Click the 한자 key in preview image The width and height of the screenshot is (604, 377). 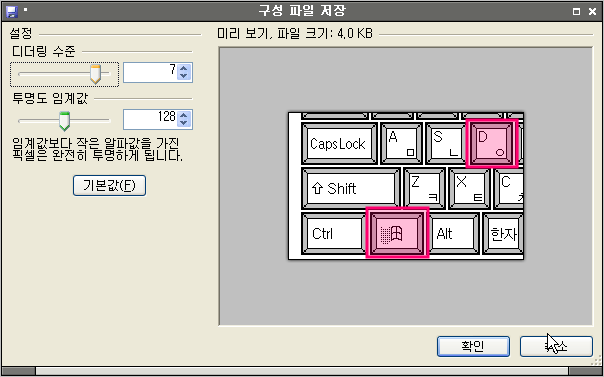pos(503,233)
